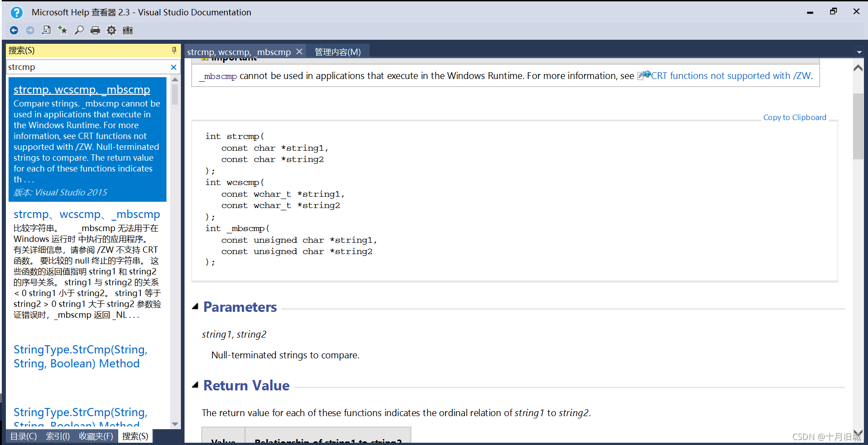Click the Back navigation arrow
The image size is (868, 445).
click(14, 30)
